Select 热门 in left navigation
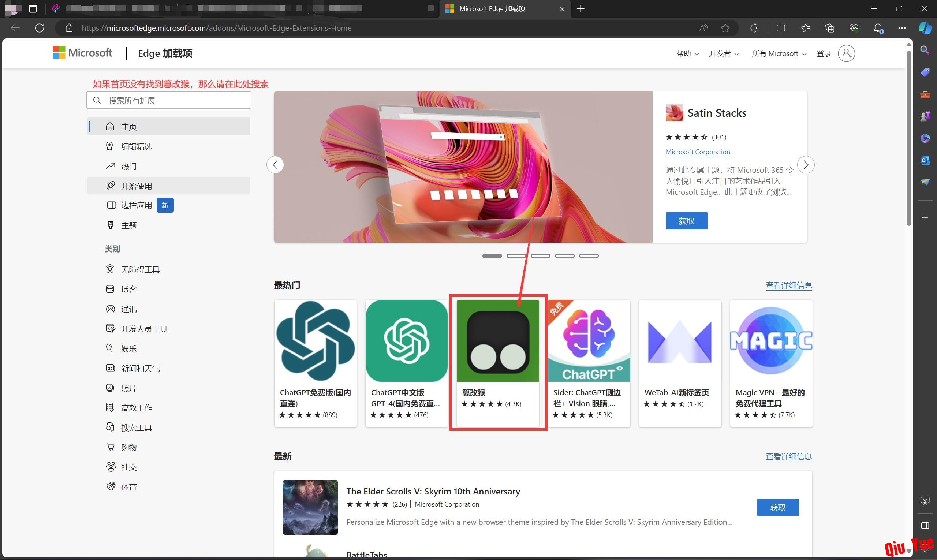This screenshot has height=560, width=937. click(x=169, y=166)
